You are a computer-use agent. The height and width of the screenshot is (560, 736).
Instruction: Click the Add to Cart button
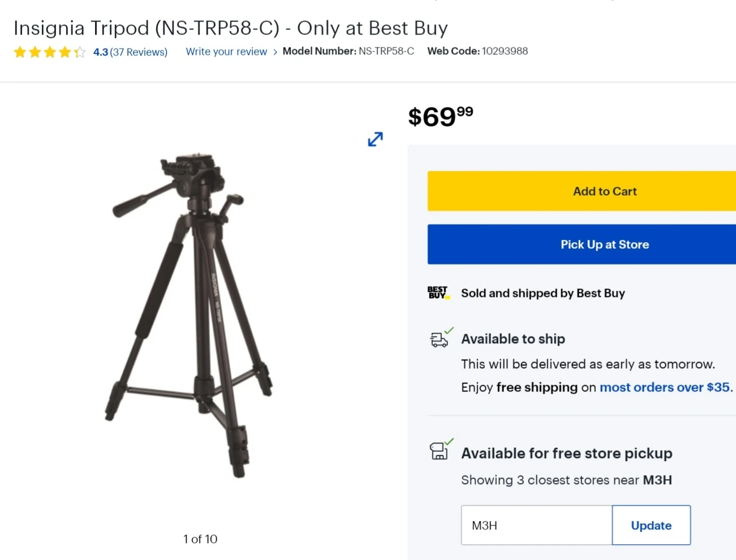(x=604, y=191)
